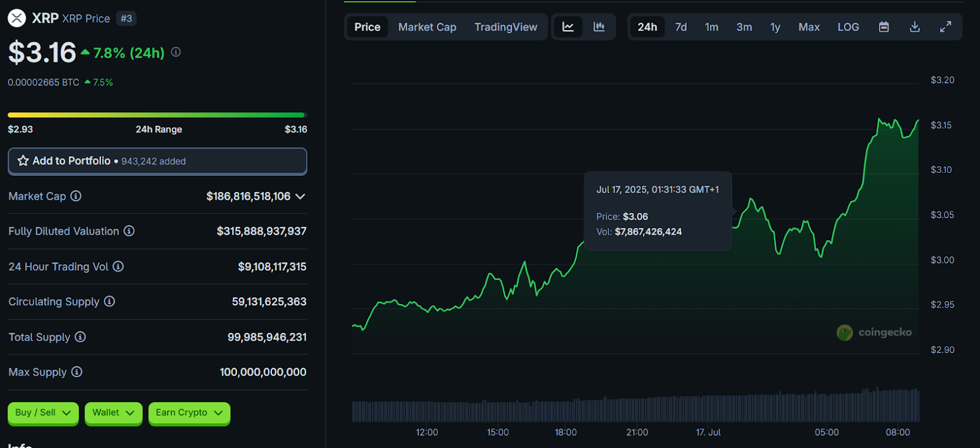Click the info icon next to Market Cap
Image resolution: width=980 pixels, height=448 pixels.
pyautogui.click(x=76, y=196)
